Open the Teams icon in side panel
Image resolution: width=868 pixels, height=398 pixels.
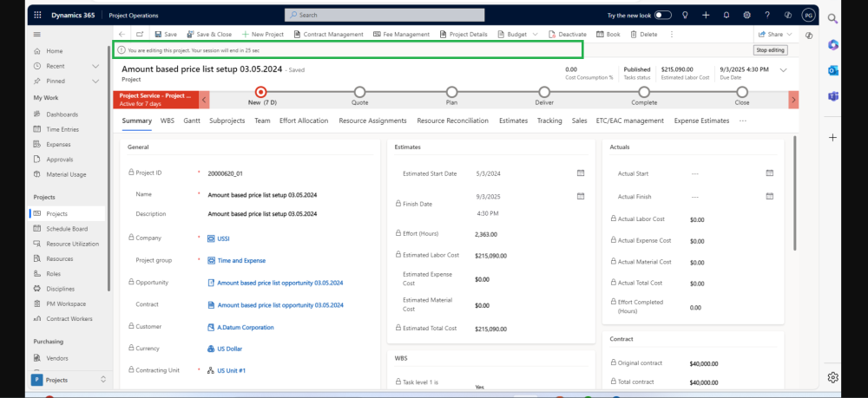[x=833, y=96]
